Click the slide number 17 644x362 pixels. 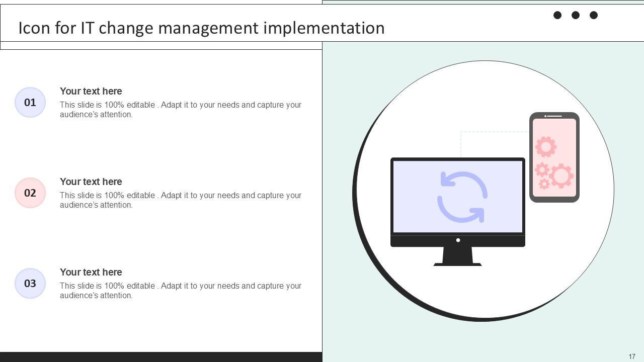pyautogui.click(x=632, y=356)
